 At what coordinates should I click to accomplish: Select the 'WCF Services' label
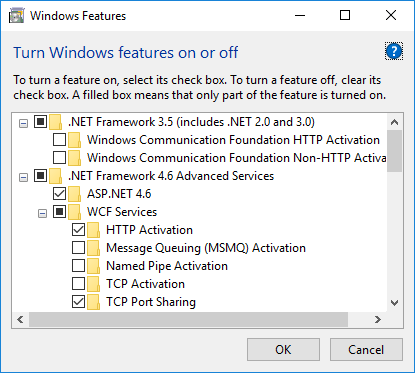(122, 212)
